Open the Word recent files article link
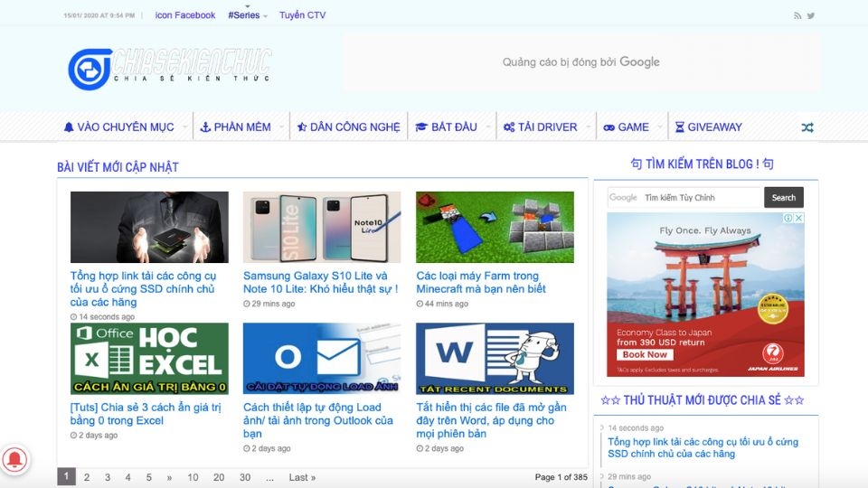This screenshot has width=868, height=488. [491, 420]
